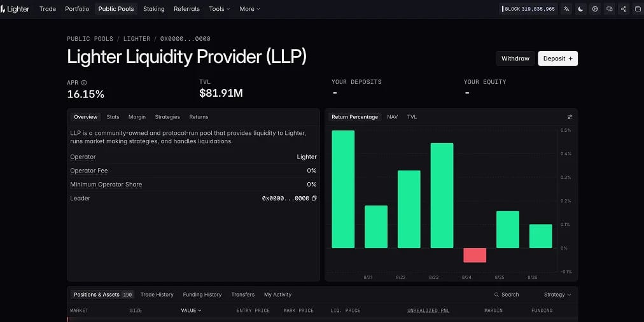
Task: Copy the leader address with copy icon
Action: (314, 199)
